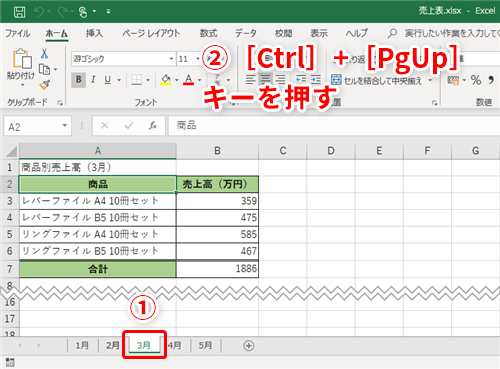
Task: Switch to the 挿入 ribbon tab
Action: tap(94, 33)
